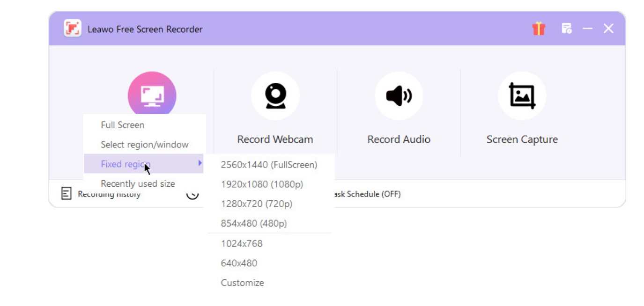The height and width of the screenshot is (306, 644).
Task: Select 2560x1440 (FullScreen) resolution
Action: pyautogui.click(x=269, y=165)
